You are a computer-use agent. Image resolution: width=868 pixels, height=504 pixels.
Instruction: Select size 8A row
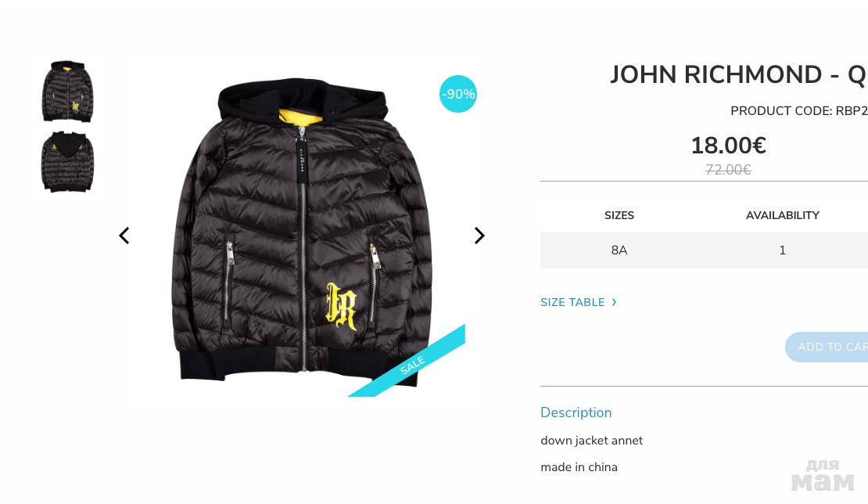point(704,250)
